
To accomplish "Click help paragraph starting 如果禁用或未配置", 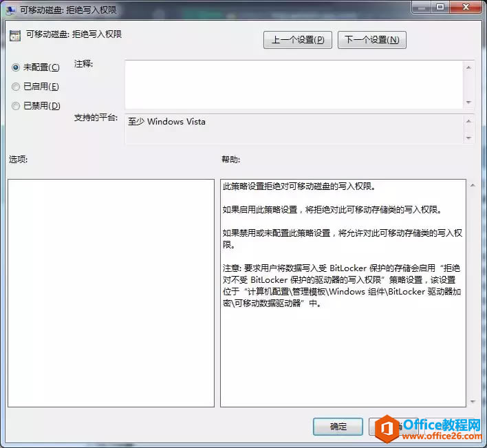I will coord(343,239).
